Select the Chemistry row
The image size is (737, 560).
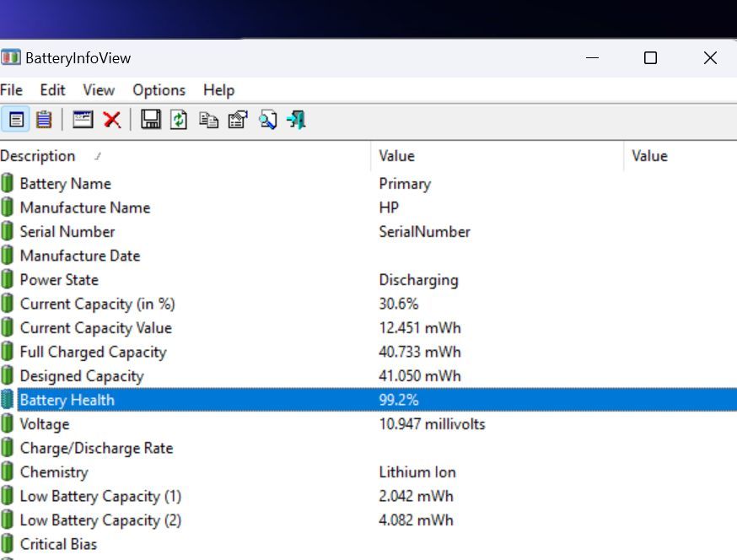coord(54,472)
